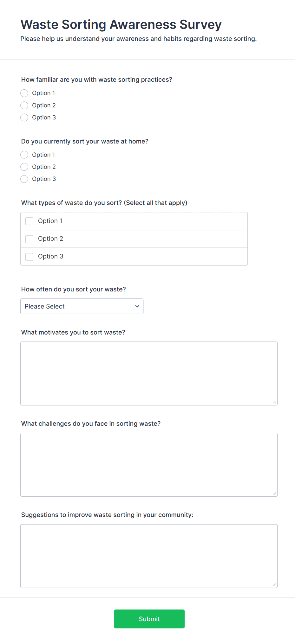295x644 pixels.
Task: Select Option 3 for waste sorting familiarity
Action: tap(24, 118)
